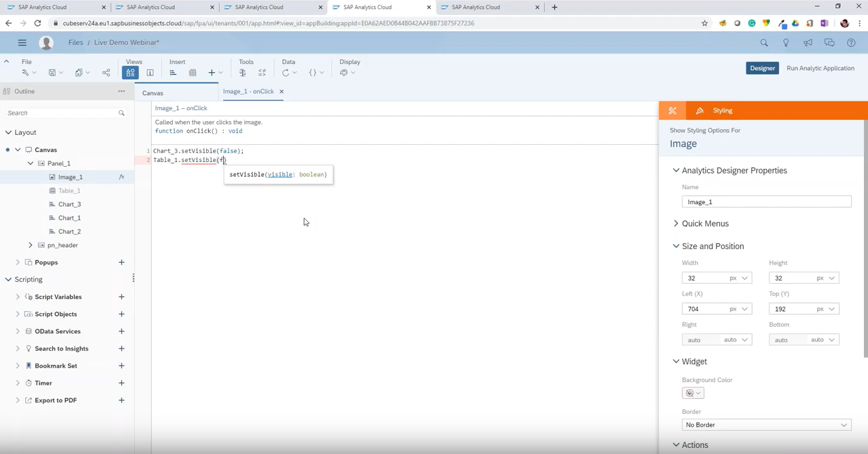Collapse the Panel_1 layout node
This screenshot has height=454, width=868.
[30, 163]
